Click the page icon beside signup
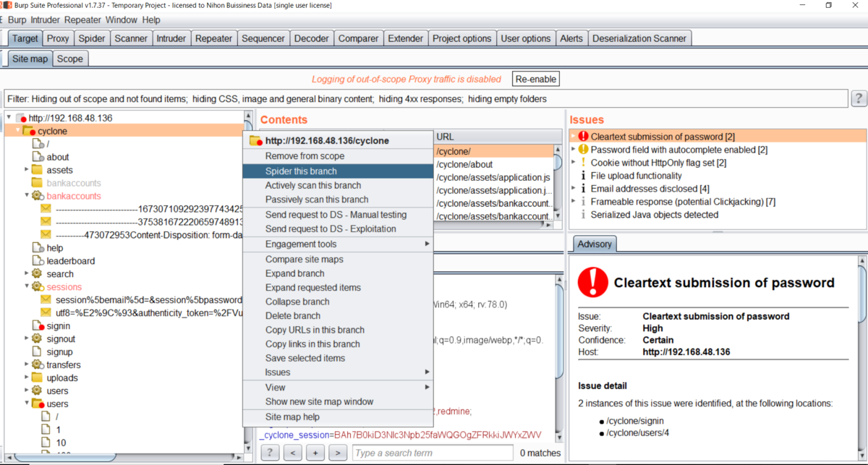The image size is (868, 465). pos(37,352)
